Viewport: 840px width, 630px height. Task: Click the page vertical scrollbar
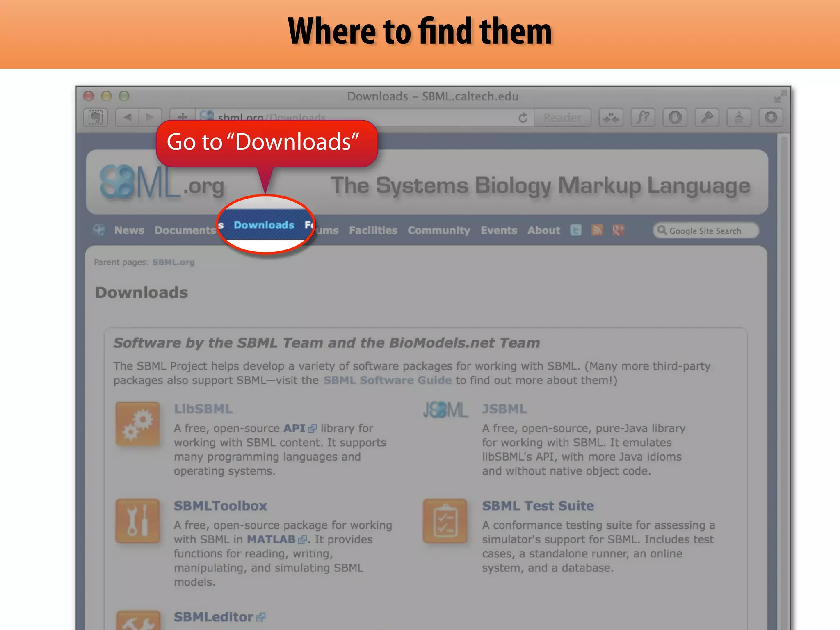783,381
